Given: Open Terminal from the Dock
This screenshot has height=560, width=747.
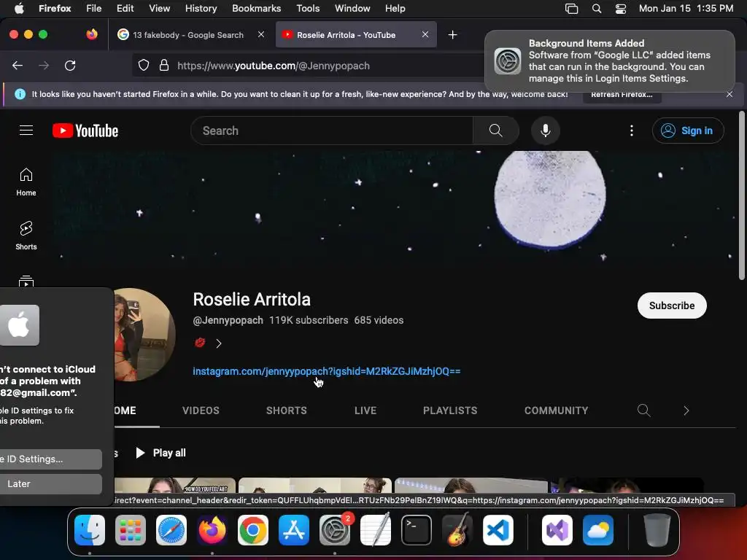Looking at the screenshot, I should (x=417, y=530).
